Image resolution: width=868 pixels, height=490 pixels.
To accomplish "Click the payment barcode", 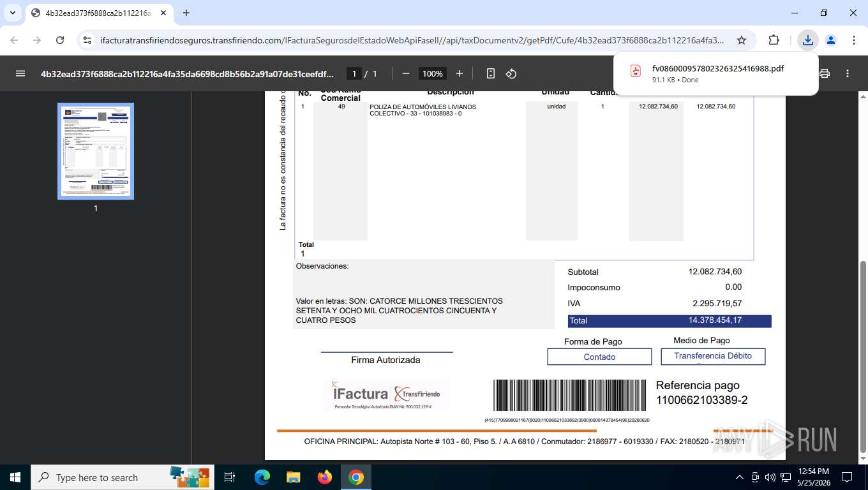I will [571, 396].
